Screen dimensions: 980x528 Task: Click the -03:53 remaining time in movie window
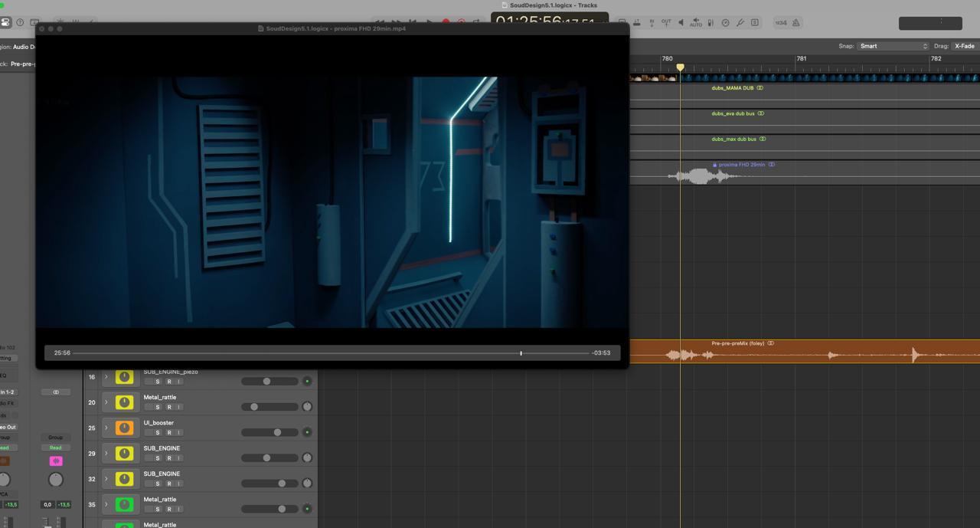601,353
